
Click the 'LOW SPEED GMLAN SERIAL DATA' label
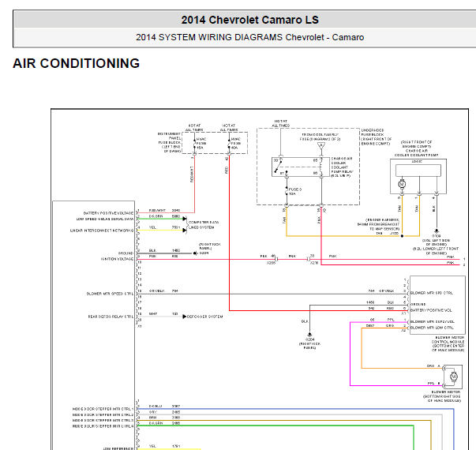105,219
